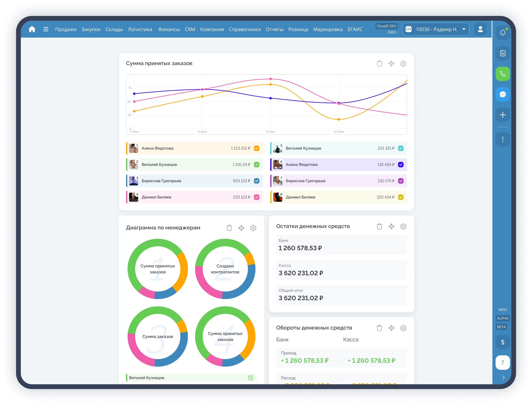Click the question mark help button
Screen dimensions: 532x405
[503, 363]
